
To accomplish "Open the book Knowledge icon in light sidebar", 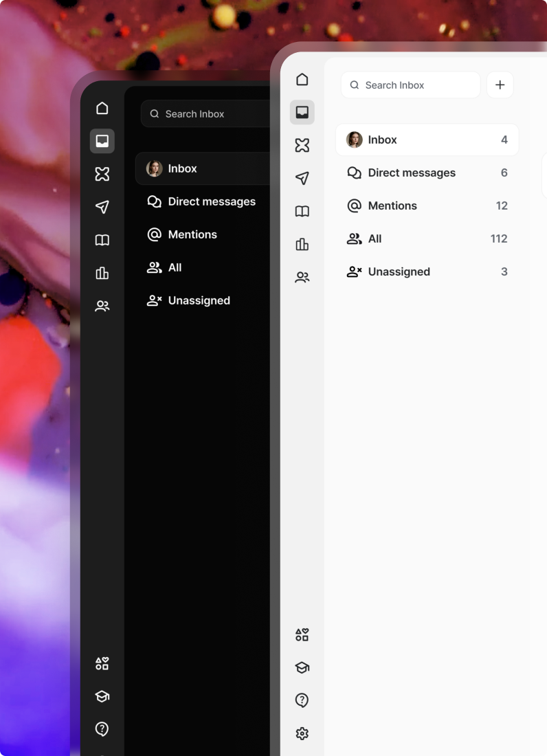I will [302, 212].
